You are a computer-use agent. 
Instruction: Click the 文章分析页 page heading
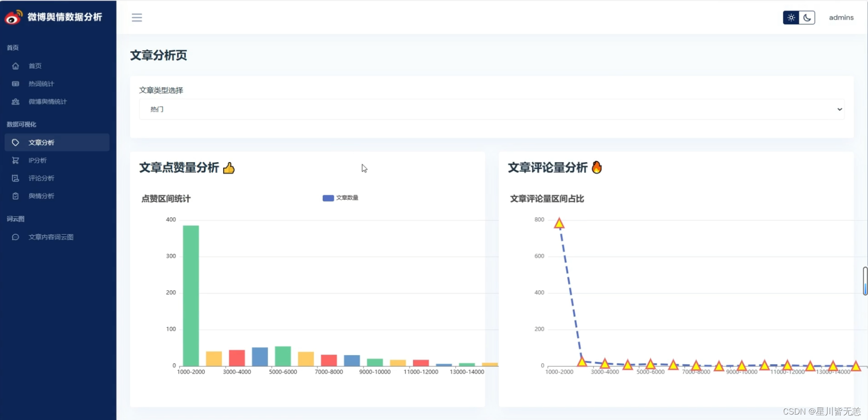[159, 55]
